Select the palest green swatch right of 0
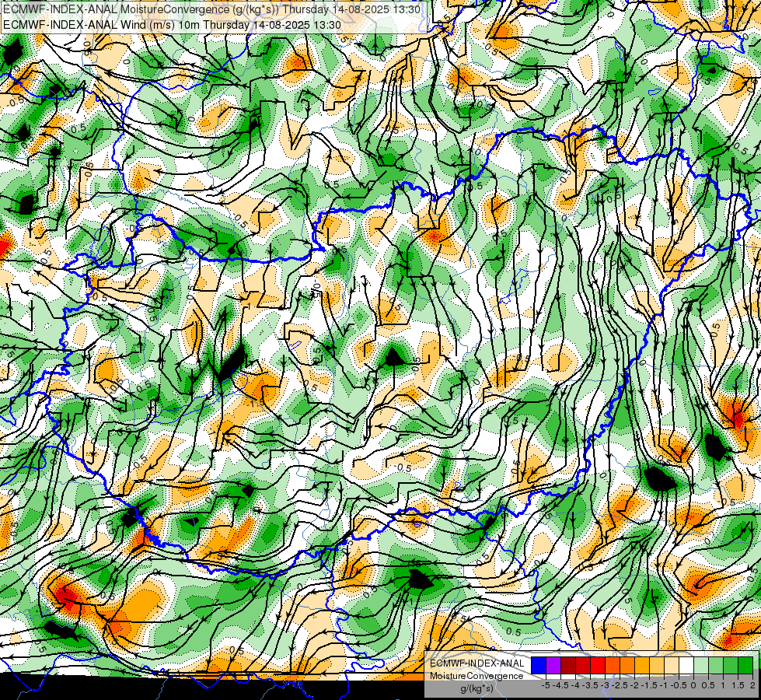 pyautogui.click(x=701, y=665)
